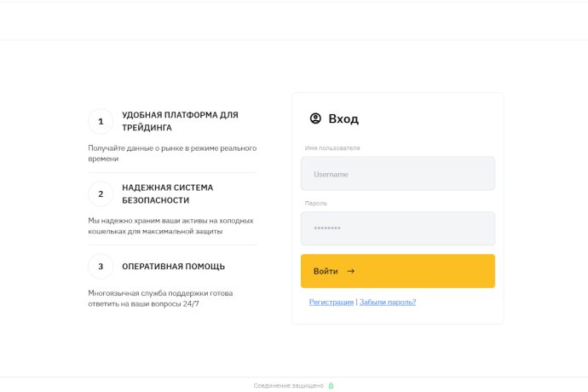Focus the Пароль password field
This screenshot has height=392, width=588.
coord(398,228)
